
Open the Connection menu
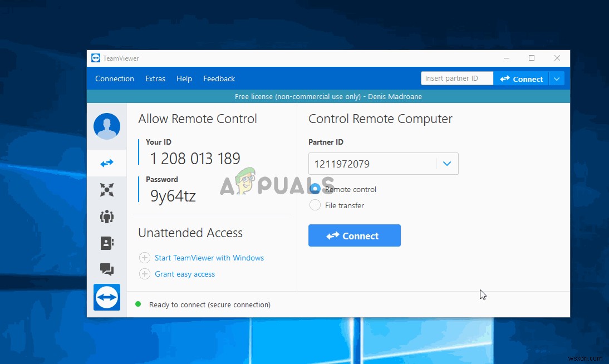[x=115, y=78]
